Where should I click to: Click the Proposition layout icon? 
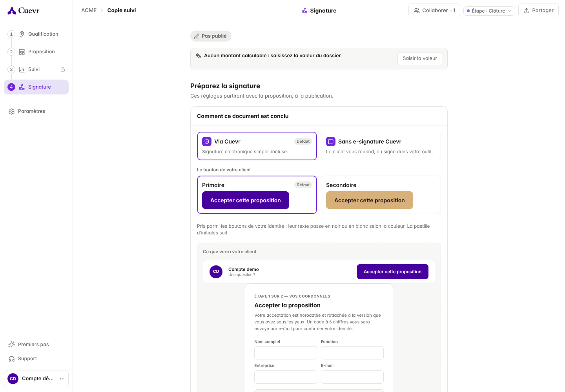pos(22,52)
